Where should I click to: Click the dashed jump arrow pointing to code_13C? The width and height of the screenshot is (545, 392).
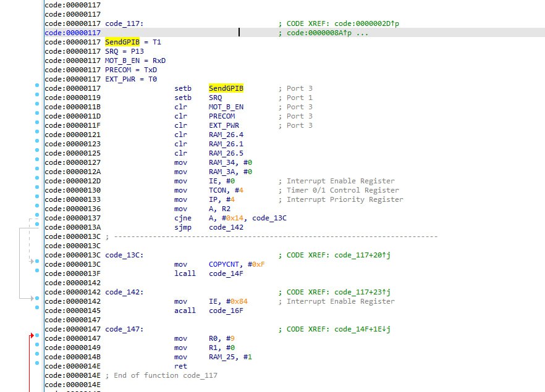pos(31,262)
